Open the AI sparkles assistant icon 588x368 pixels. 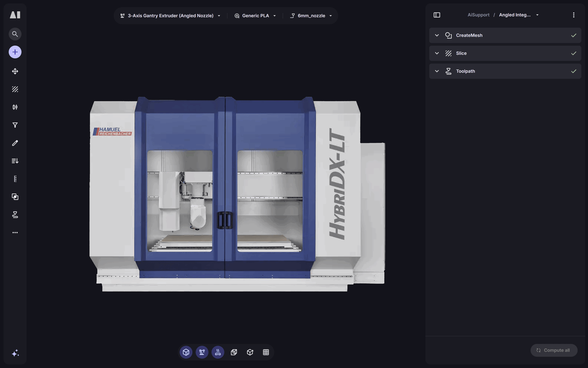coord(15,353)
